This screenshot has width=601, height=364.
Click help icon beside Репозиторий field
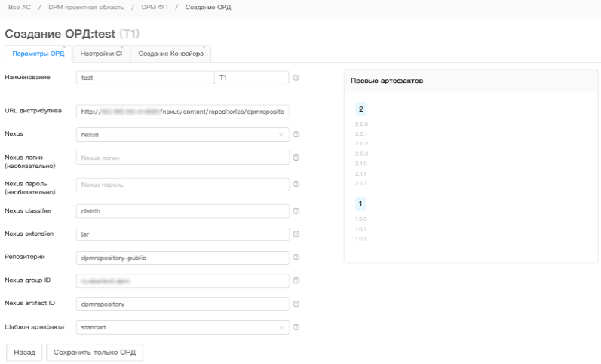click(296, 257)
